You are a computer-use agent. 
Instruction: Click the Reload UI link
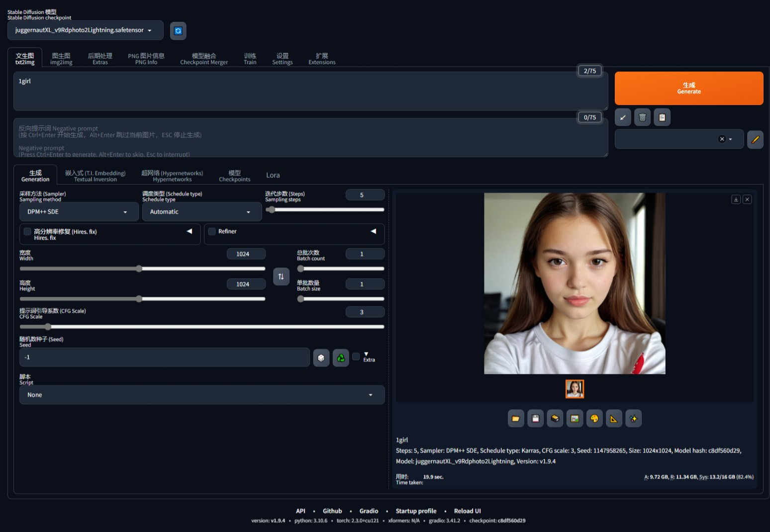pyautogui.click(x=467, y=511)
